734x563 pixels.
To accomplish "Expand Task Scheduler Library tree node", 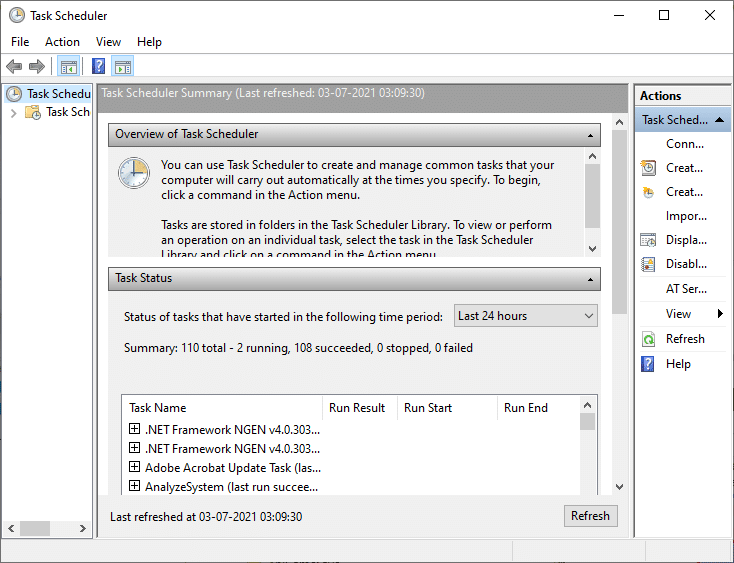I will coord(13,113).
